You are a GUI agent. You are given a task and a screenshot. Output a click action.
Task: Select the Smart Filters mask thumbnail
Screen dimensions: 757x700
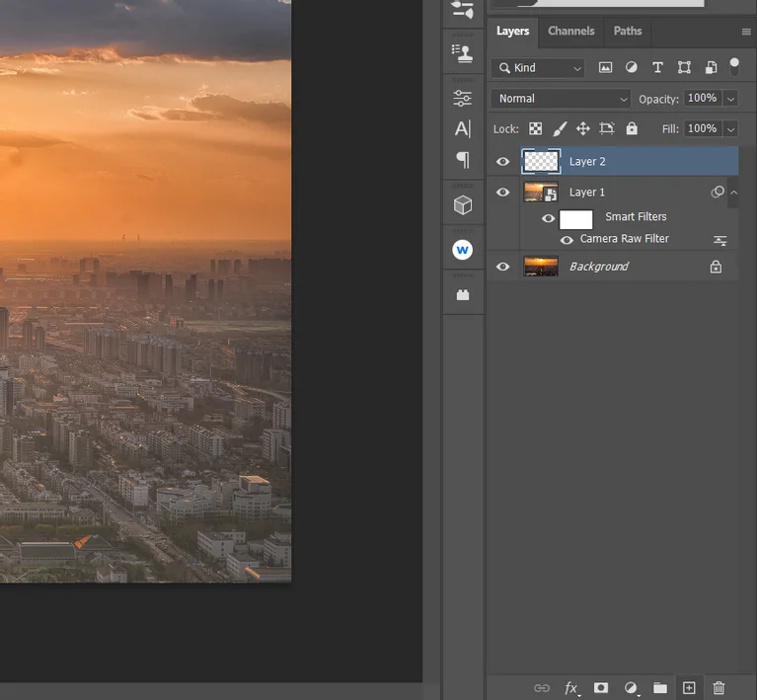coord(575,219)
